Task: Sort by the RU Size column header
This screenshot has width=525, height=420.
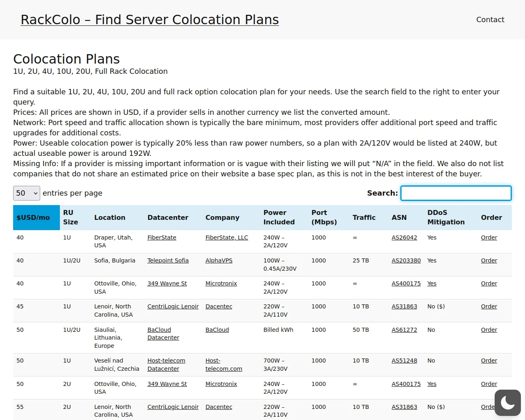Action: 71,217
